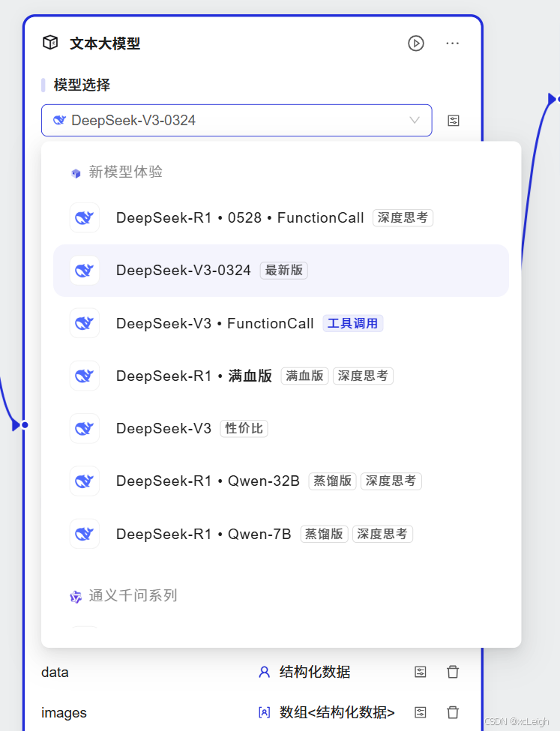Open the three-dot more menu of 文本大模型 node

452,43
